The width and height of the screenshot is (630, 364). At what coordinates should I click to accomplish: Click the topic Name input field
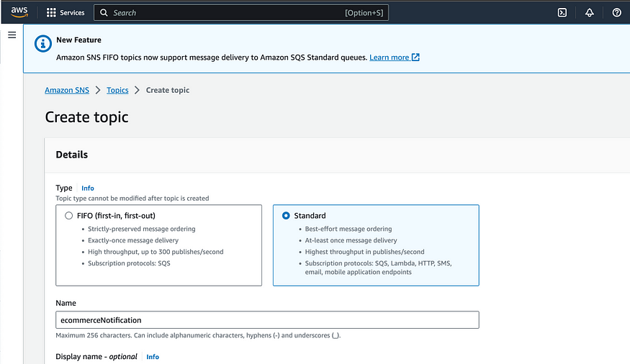point(267,319)
